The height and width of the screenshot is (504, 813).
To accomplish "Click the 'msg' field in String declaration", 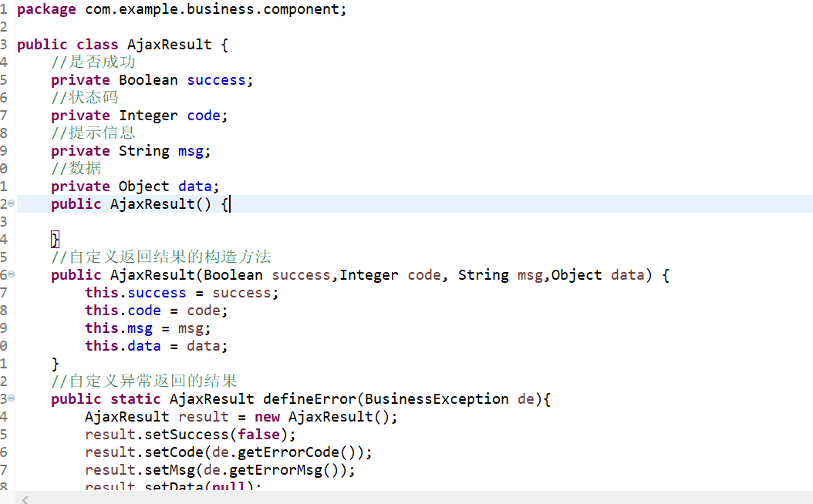I will pyautogui.click(x=191, y=151).
